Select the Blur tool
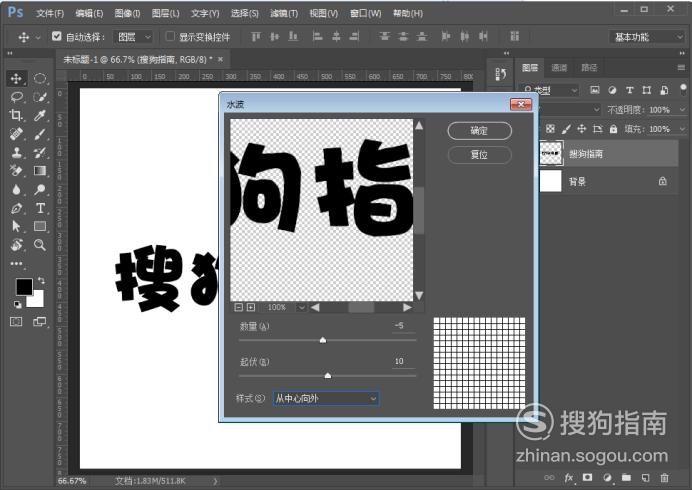Viewport: 692px width, 490px height. [x=16, y=189]
